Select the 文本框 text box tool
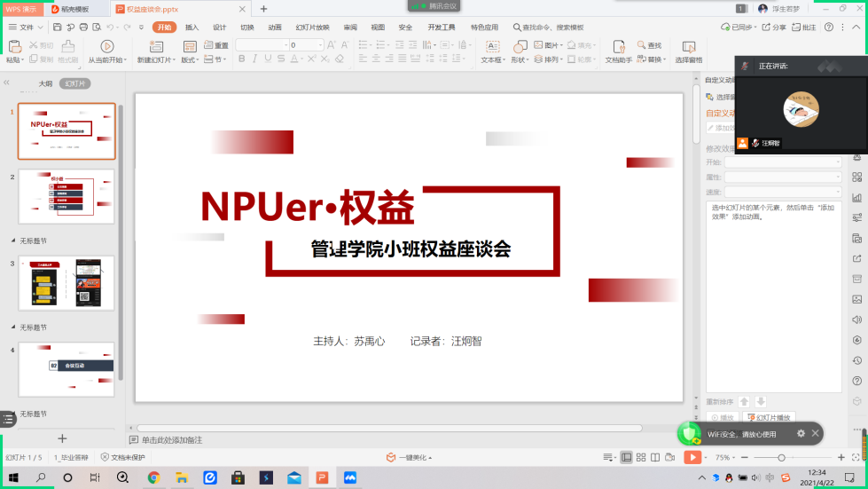The image size is (868, 489). [x=491, y=45]
